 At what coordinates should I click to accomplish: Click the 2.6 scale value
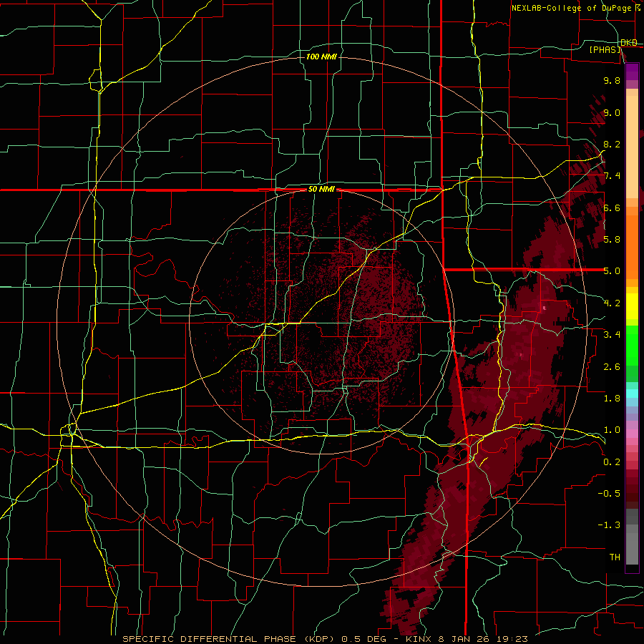point(612,367)
